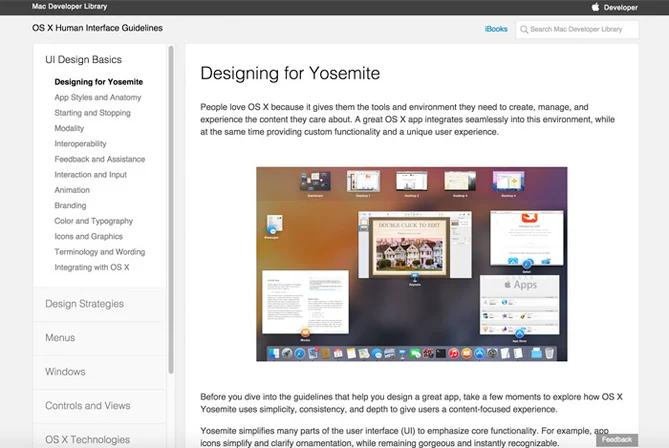Open Icons and Graphics page

pos(88,236)
